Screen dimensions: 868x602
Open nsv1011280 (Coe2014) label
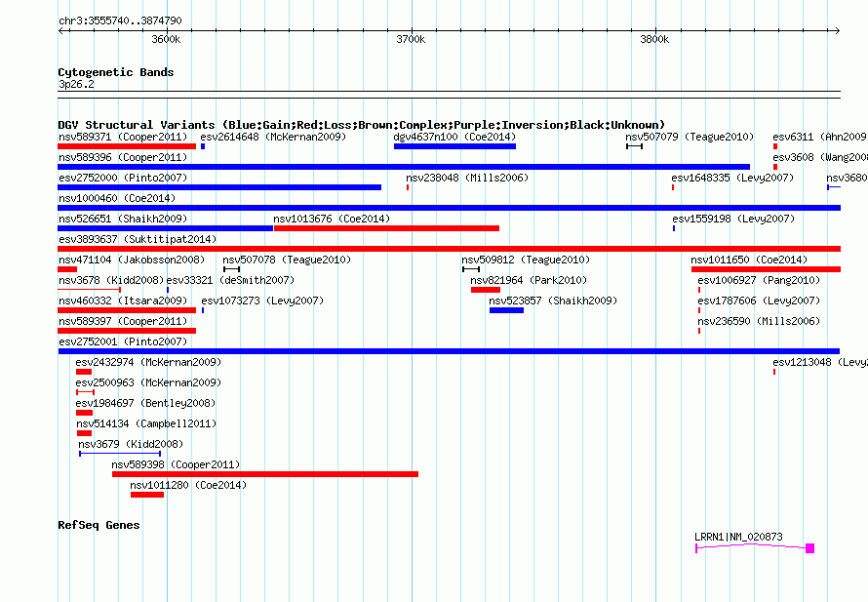click(x=189, y=485)
